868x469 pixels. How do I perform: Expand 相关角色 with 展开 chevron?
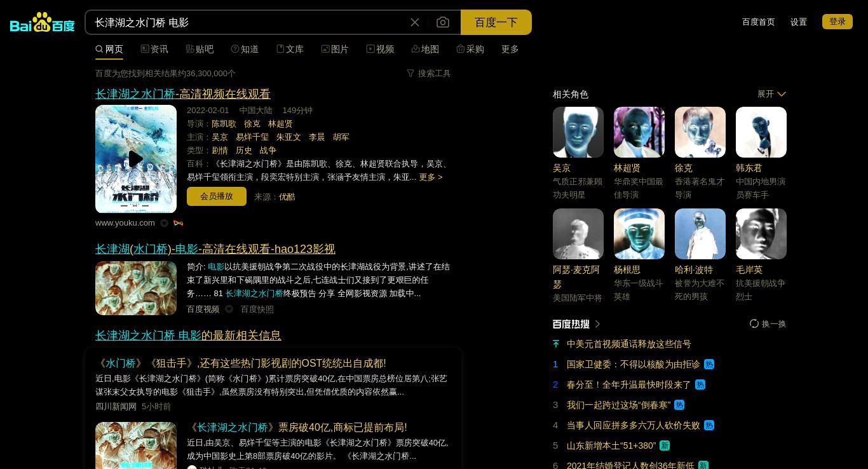771,94
